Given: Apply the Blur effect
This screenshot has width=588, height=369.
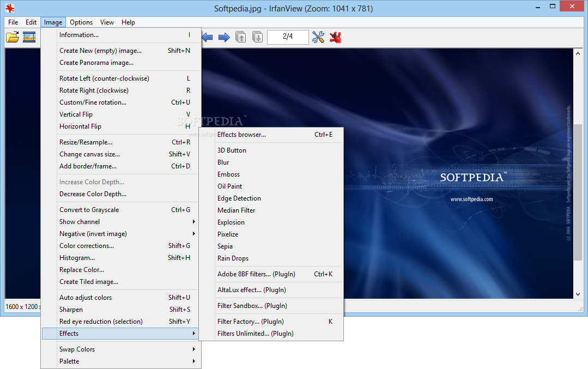Looking at the screenshot, I should (x=271, y=162).
